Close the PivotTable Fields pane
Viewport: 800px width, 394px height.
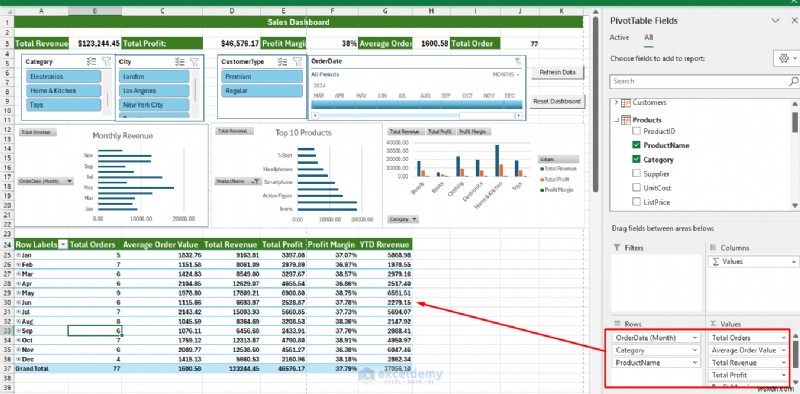click(x=795, y=20)
